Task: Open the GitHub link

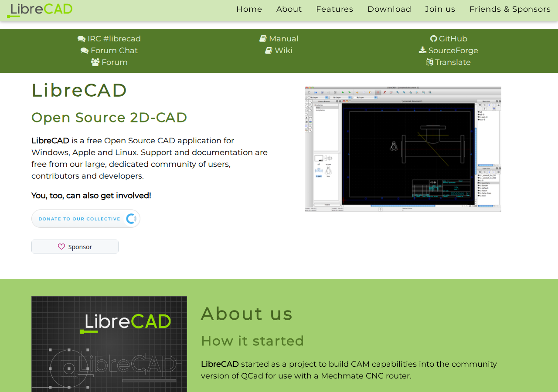Action: [x=453, y=39]
